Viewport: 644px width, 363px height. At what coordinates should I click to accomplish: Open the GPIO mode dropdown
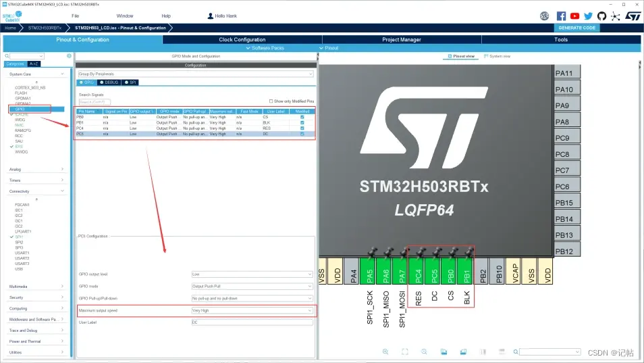pos(252,286)
